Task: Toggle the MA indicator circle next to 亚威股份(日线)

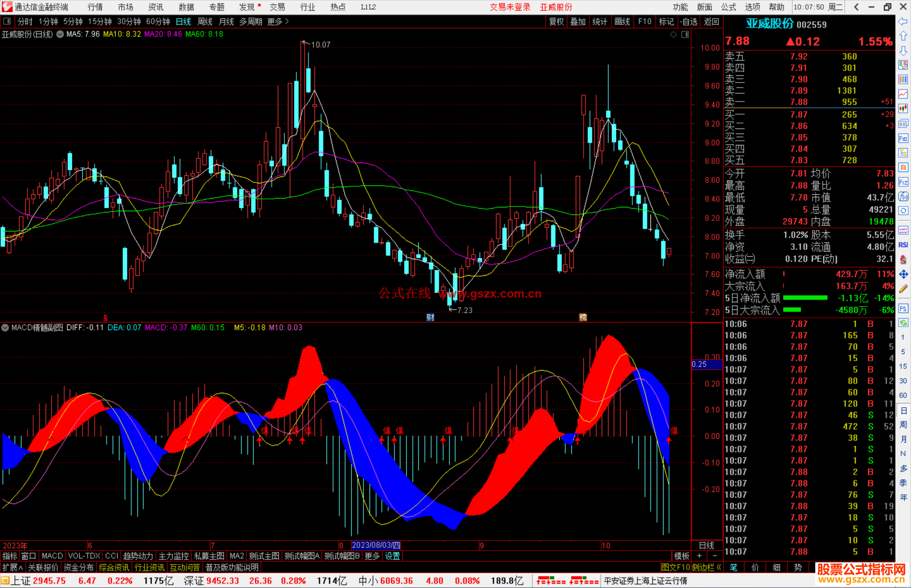Action: 60,34
